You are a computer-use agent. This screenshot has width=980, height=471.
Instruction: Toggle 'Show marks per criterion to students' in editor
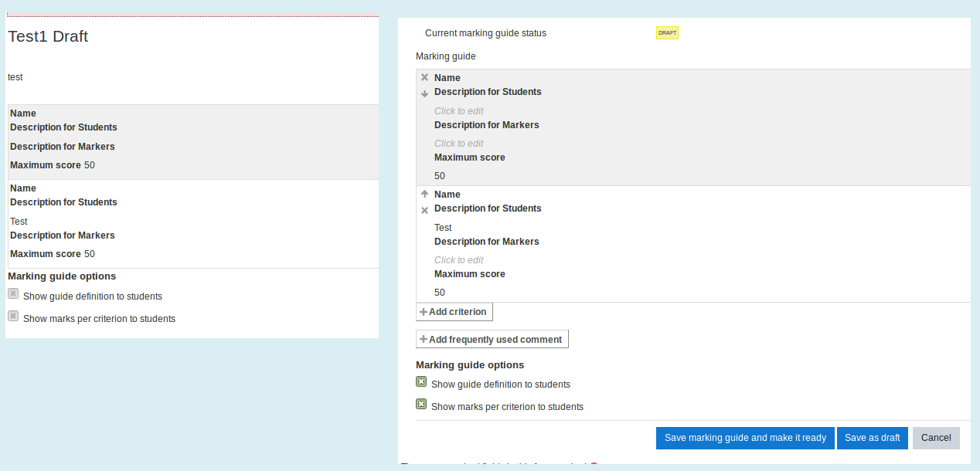click(421, 404)
